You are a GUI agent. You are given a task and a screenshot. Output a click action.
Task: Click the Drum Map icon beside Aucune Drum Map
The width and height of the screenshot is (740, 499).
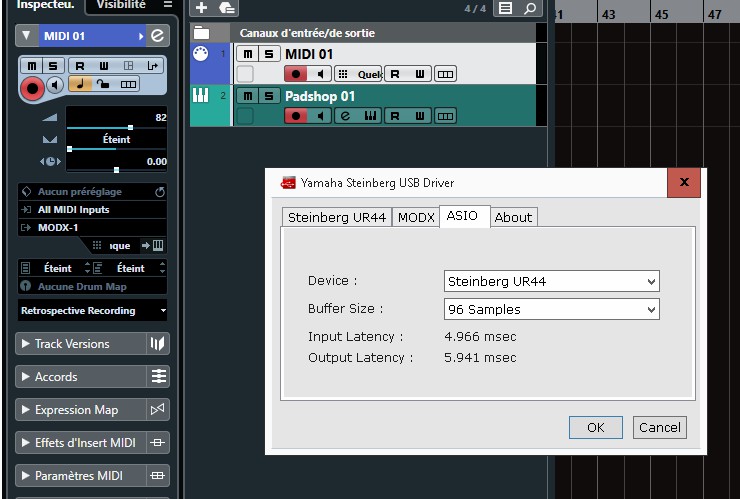pos(25,286)
